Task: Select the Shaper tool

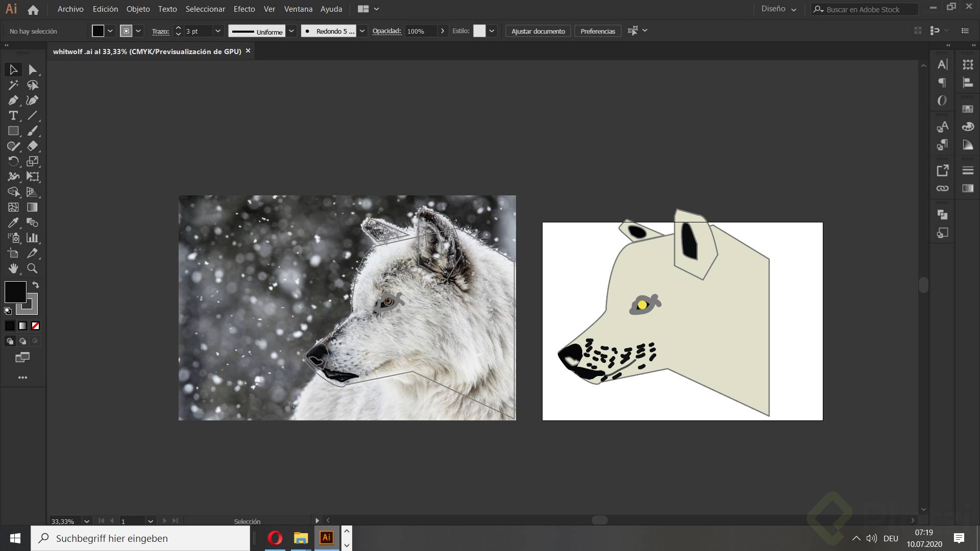Action: pyautogui.click(x=13, y=146)
